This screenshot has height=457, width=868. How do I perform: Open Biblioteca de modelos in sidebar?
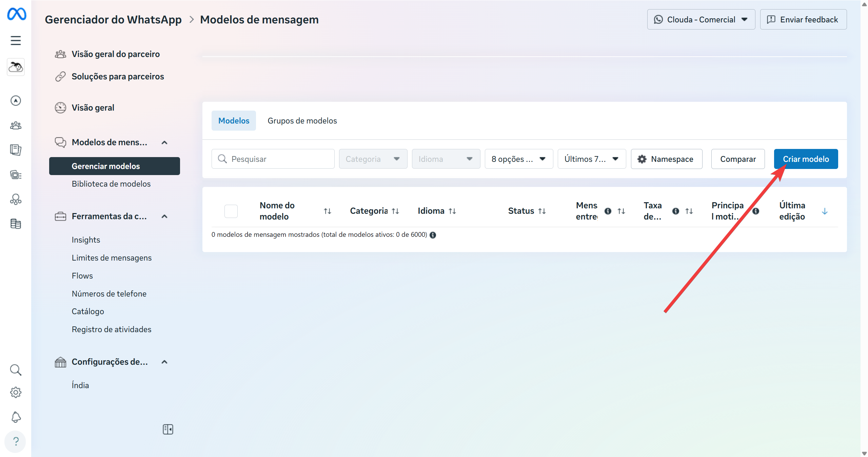pos(111,184)
